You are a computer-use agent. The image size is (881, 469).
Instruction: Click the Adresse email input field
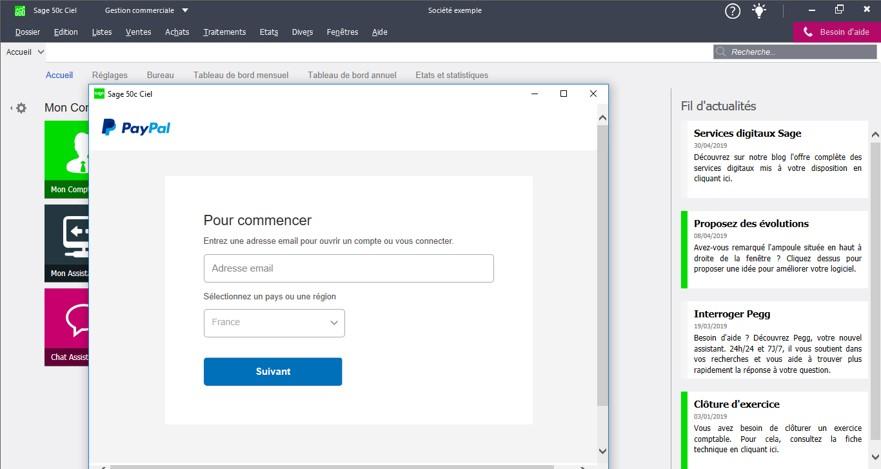point(348,268)
